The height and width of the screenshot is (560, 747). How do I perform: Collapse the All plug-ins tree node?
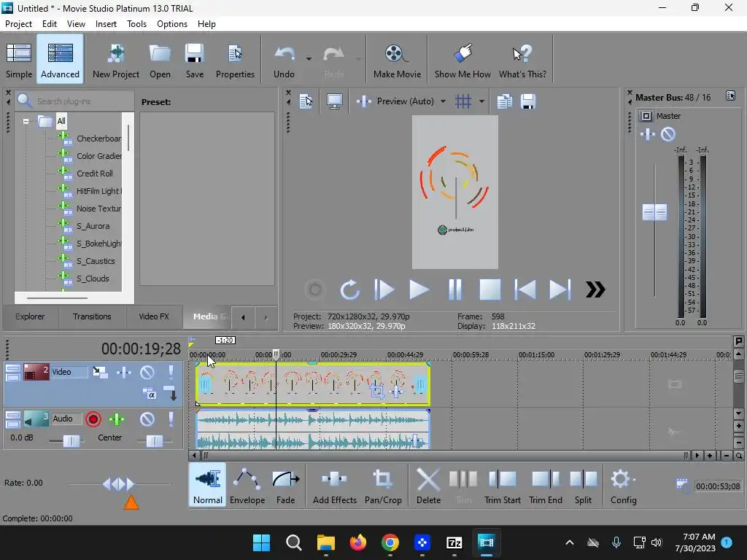[x=26, y=121]
